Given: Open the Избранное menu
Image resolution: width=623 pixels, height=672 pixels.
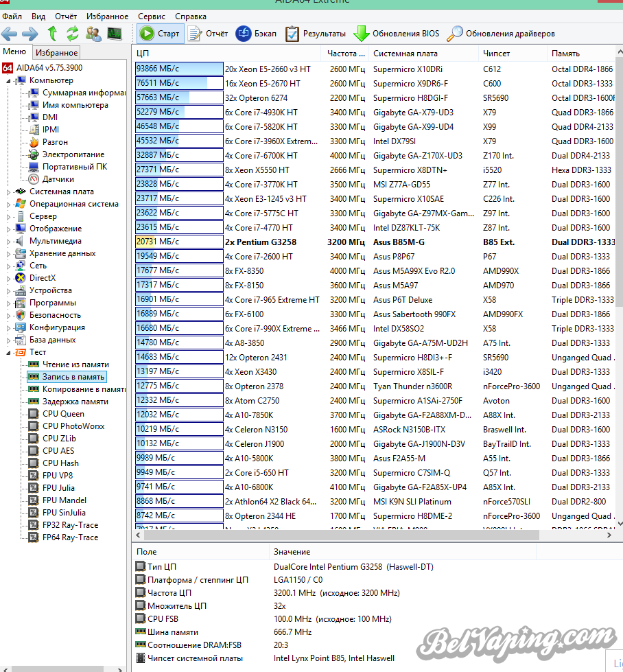Looking at the screenshot, I should point(107,16).
